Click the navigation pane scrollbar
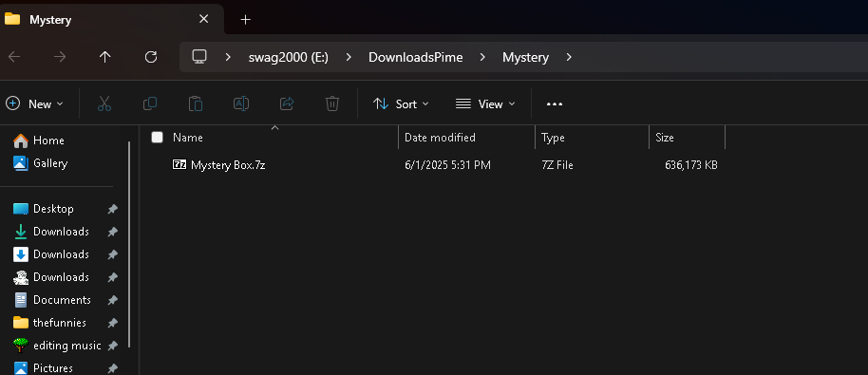 [129, 244]
